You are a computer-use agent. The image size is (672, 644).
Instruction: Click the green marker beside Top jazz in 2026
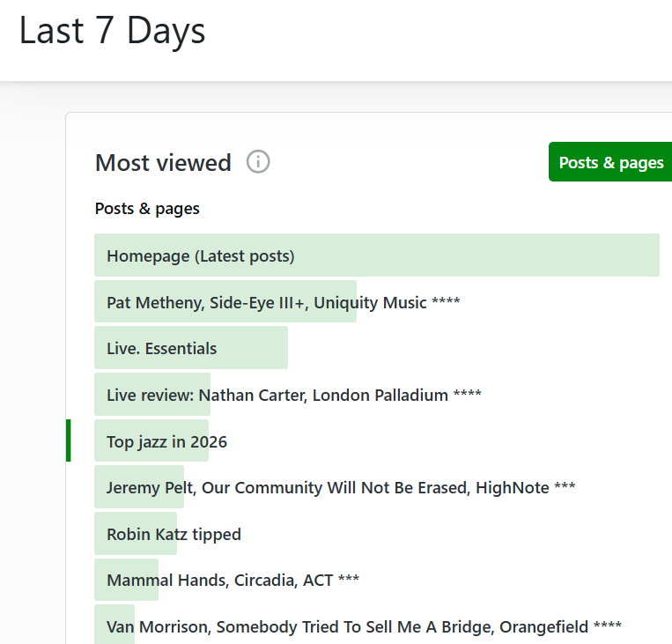(x=69, y=440)
